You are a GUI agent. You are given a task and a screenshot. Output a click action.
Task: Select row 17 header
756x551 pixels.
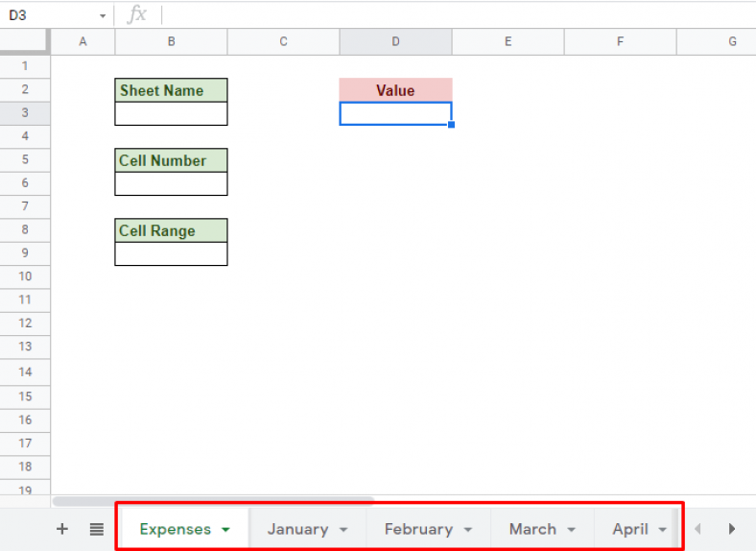[25, 443]
